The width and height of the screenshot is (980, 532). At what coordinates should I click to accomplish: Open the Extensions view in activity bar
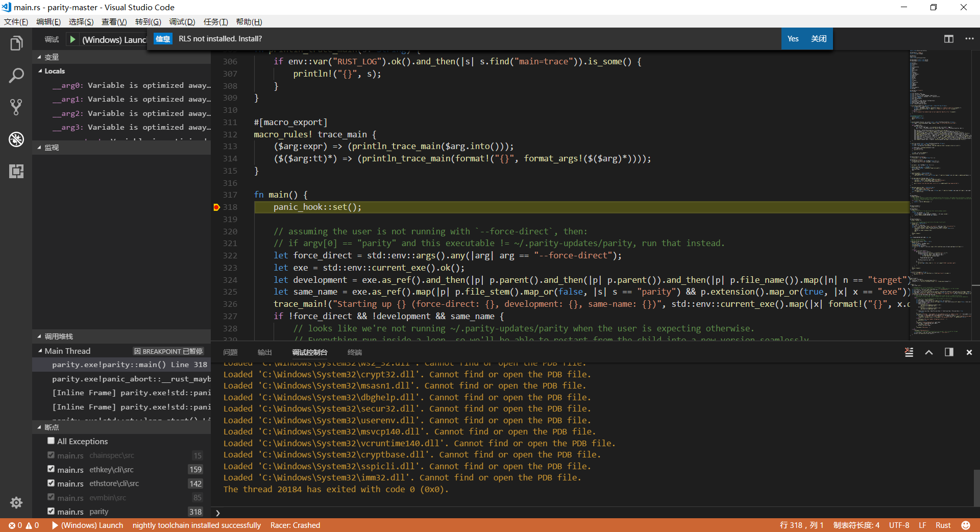[x=16, y=171]
